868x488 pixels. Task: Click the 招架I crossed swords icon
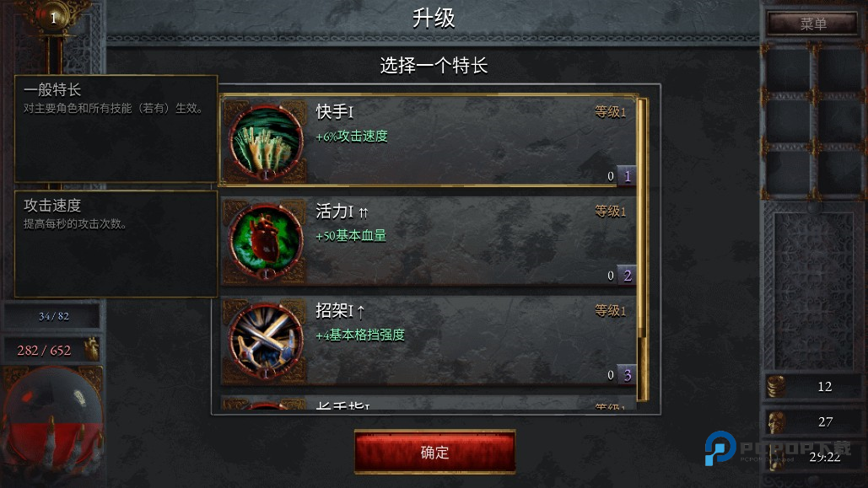click(266, 340)
